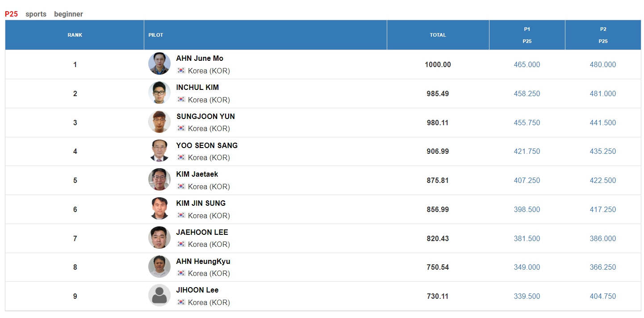Click AHN HeungKyu's round avatar
This screenshot has height=318, width=644.
tap(159, 267)
